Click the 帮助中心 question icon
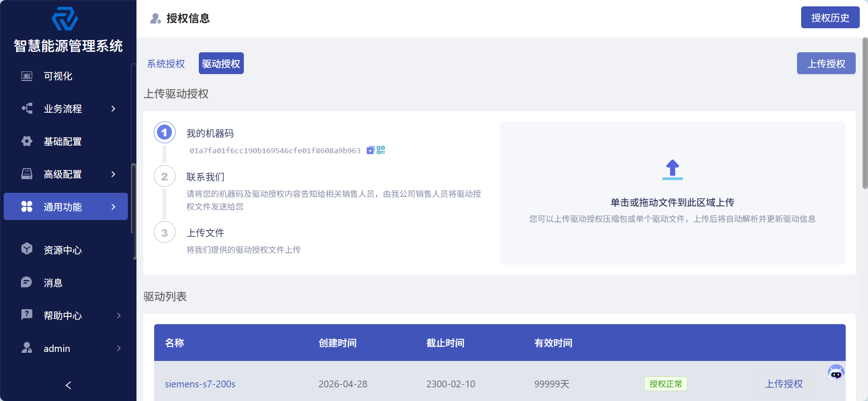Screen dimensions: 868x401 [27, 315]
